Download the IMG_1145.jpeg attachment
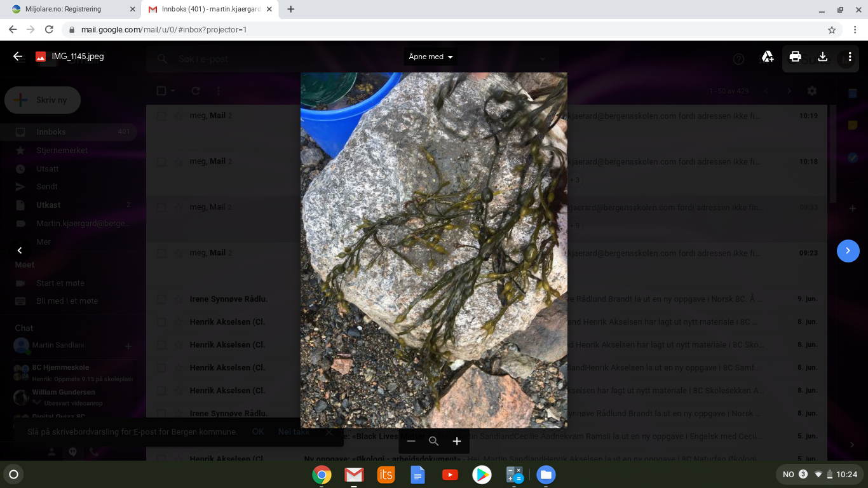The width and height of the screenshot is (868, 488). coord(822,57)
